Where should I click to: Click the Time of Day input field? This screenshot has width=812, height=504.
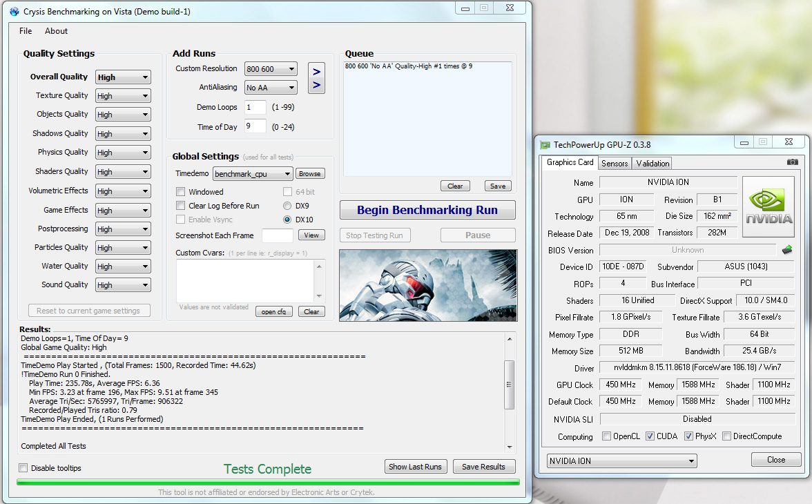[x=255, y=126]
